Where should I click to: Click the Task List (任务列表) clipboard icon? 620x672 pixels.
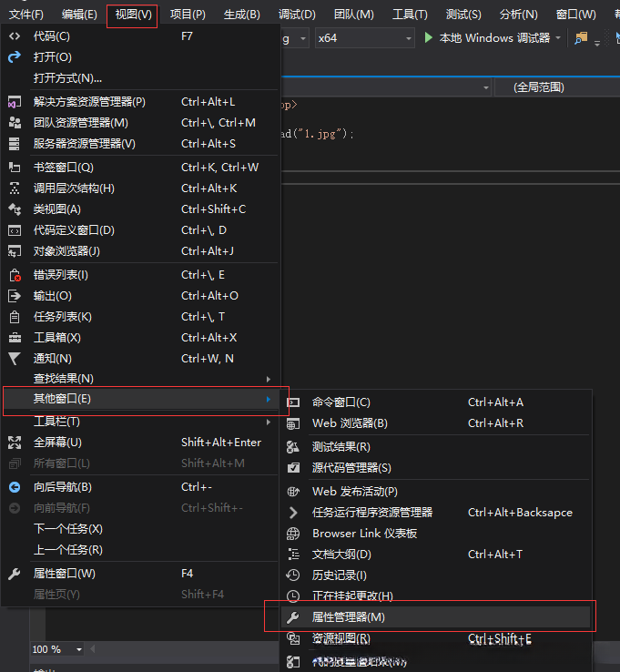click(x=15, y=317)
